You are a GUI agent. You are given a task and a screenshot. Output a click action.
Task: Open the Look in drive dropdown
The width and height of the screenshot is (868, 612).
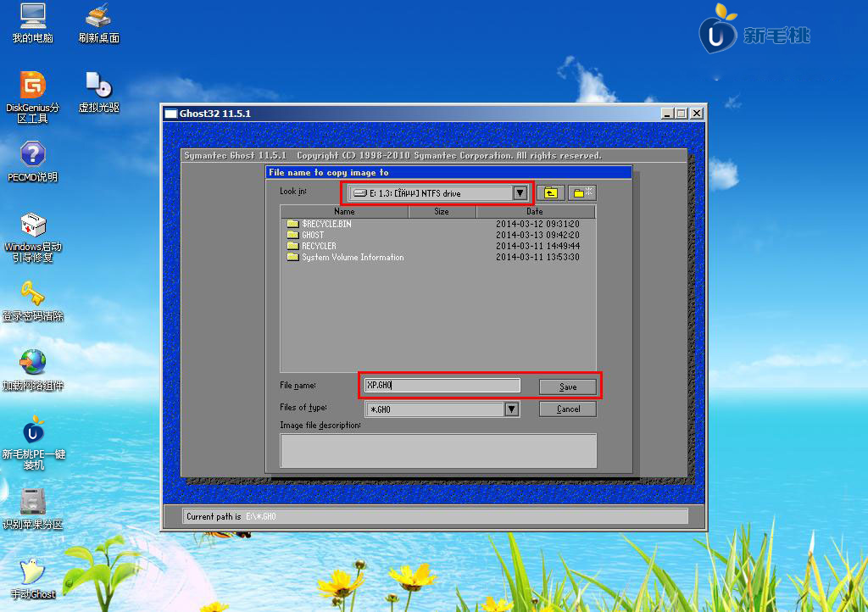(437, 193)
